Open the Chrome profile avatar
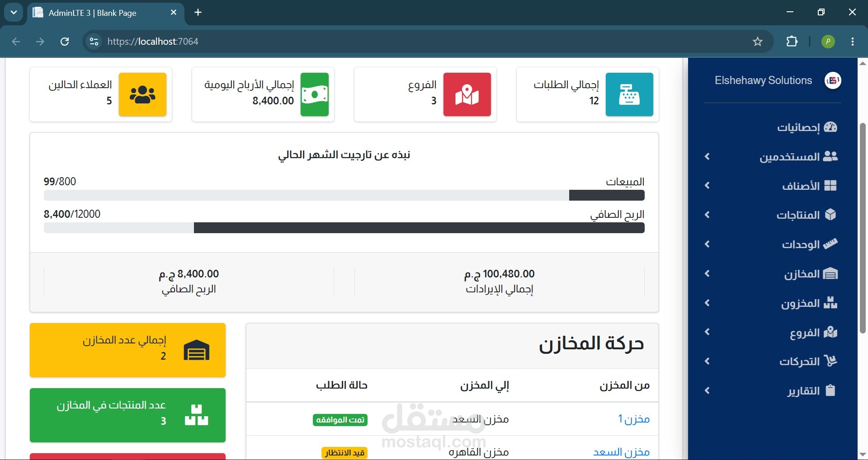Screen dimensions: 868x460 point(828,42)
